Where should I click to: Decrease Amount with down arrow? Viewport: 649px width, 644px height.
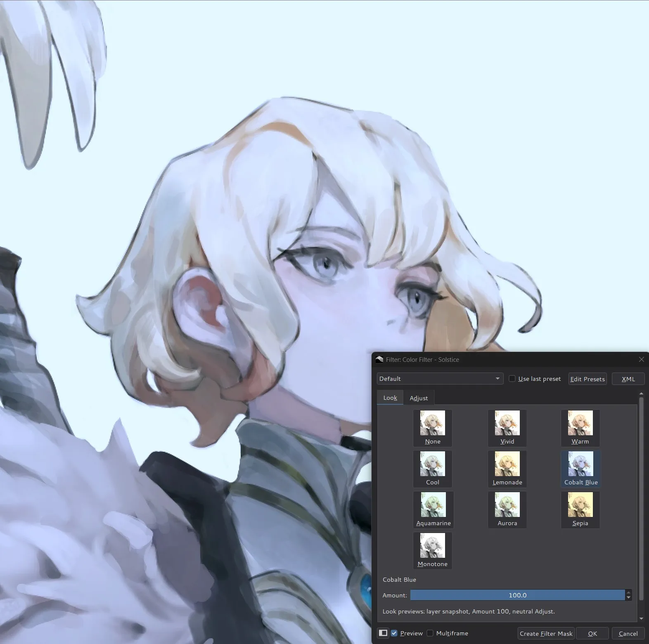628,597
